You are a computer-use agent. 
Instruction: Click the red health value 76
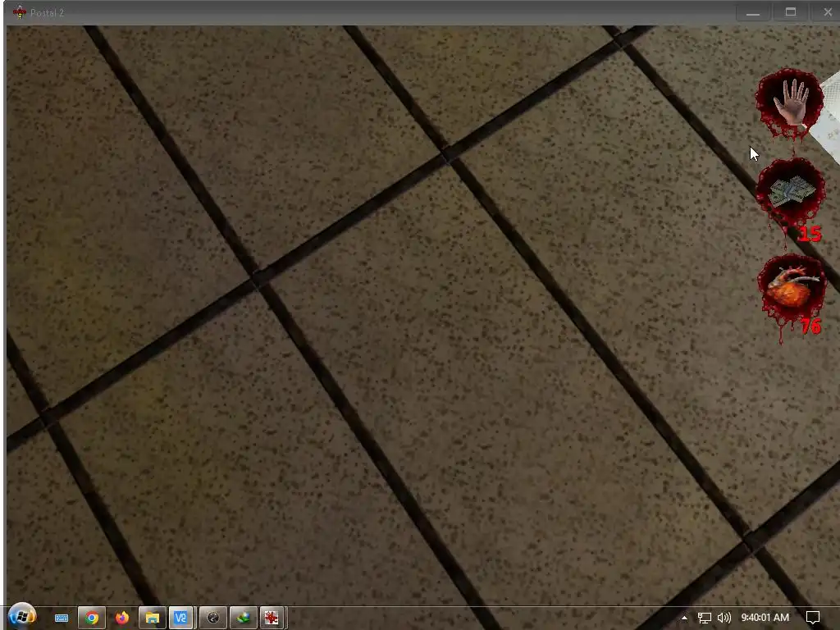tap(810, 326)
